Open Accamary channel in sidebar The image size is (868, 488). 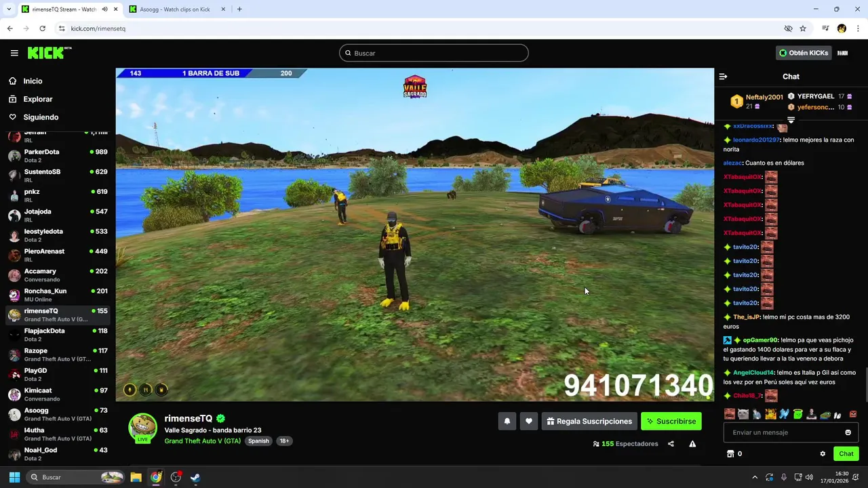(58, 275)
